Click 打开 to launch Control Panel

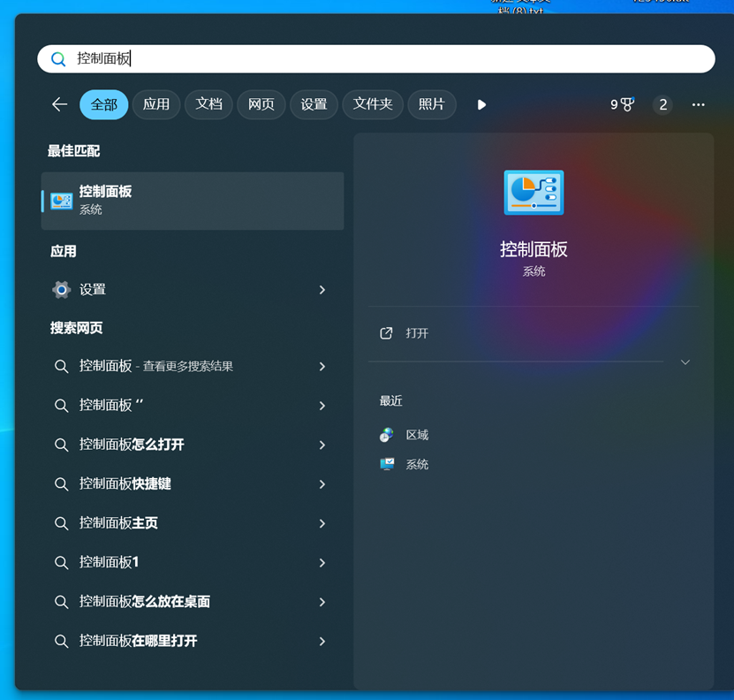[417, 333]
